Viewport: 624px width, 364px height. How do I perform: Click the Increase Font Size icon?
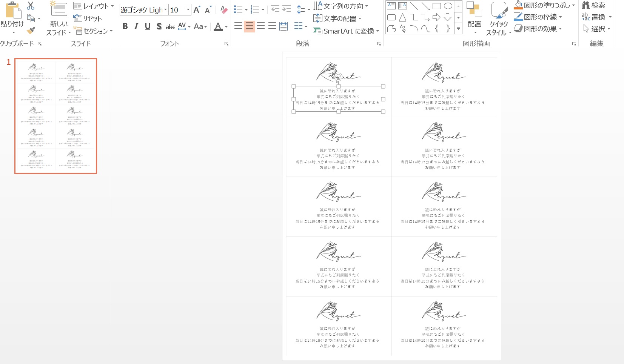pyautogui.click(x=197, y=10)
